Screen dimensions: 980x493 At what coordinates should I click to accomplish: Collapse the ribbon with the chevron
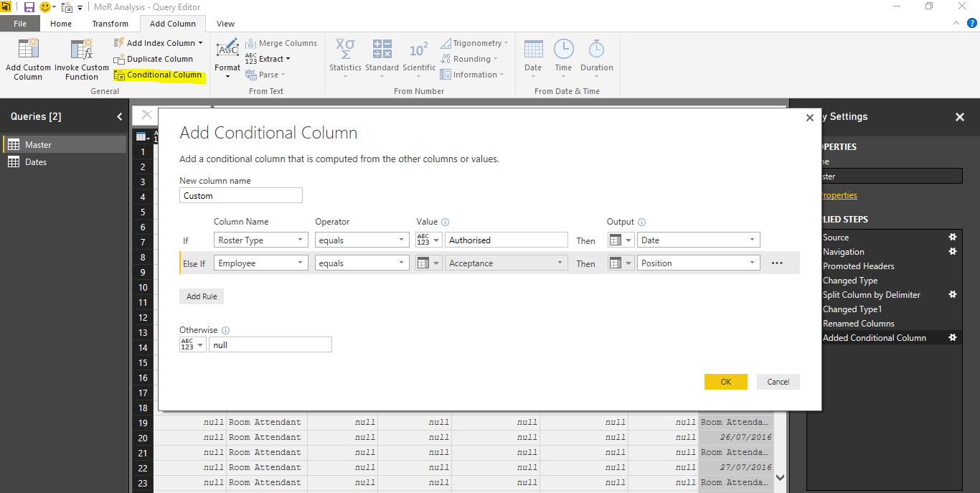956,23
